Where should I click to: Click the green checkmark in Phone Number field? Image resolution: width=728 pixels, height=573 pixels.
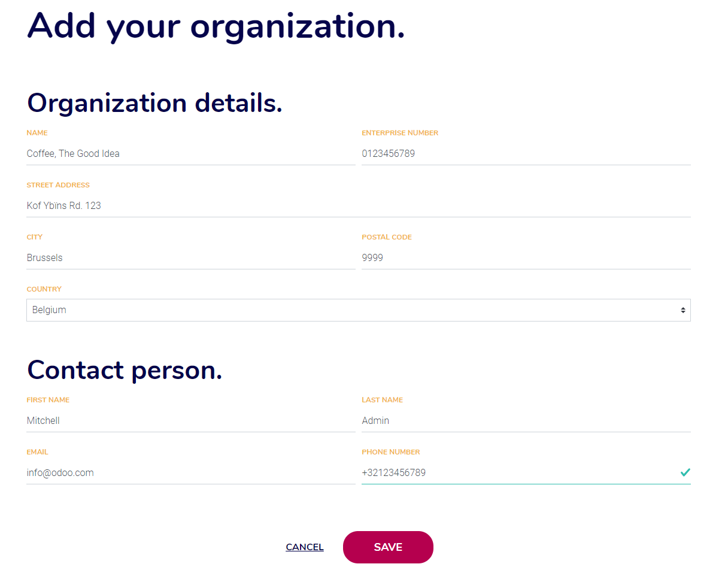pyautogui.click(x=685, y=472)
